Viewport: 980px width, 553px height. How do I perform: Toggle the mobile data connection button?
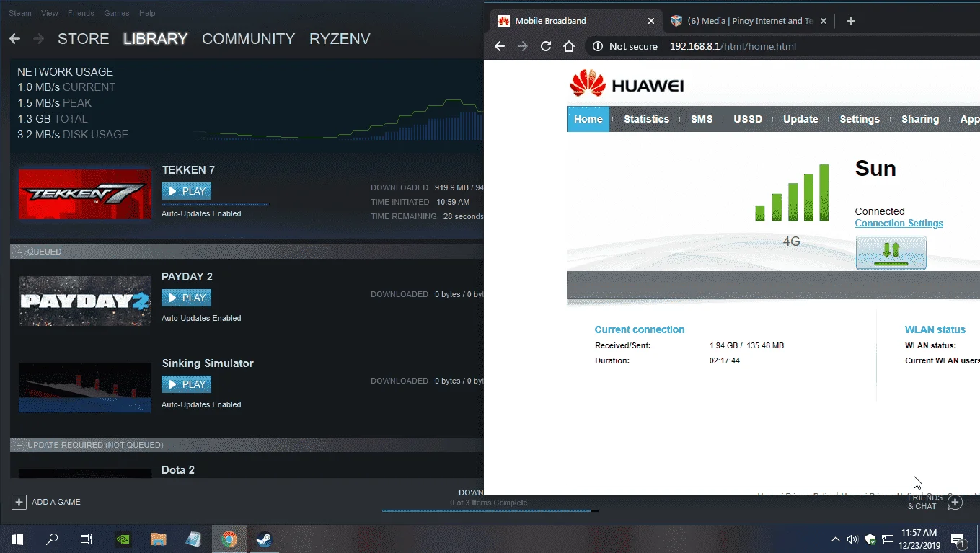[x=891, y=252]
